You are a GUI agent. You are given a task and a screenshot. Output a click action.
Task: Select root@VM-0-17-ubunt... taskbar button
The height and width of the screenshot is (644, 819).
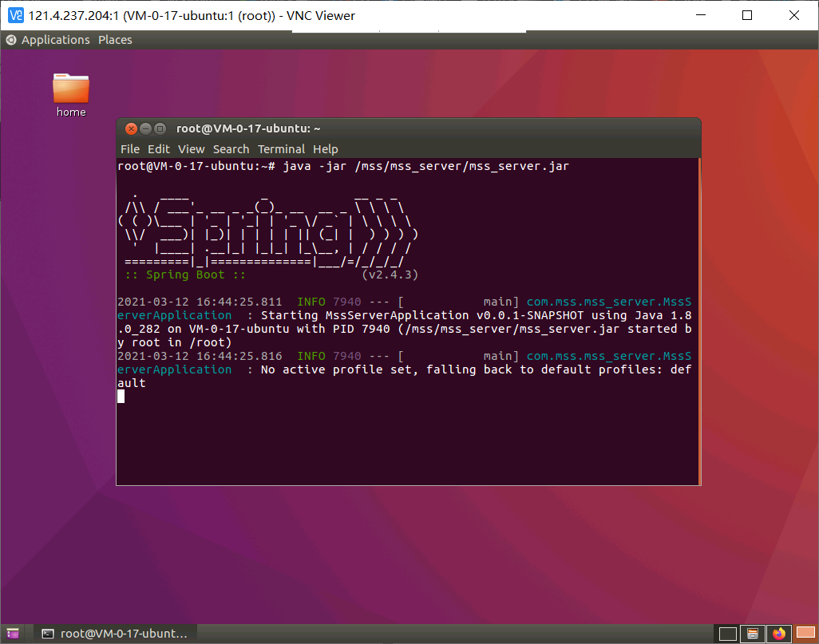(x=115, y=634)
